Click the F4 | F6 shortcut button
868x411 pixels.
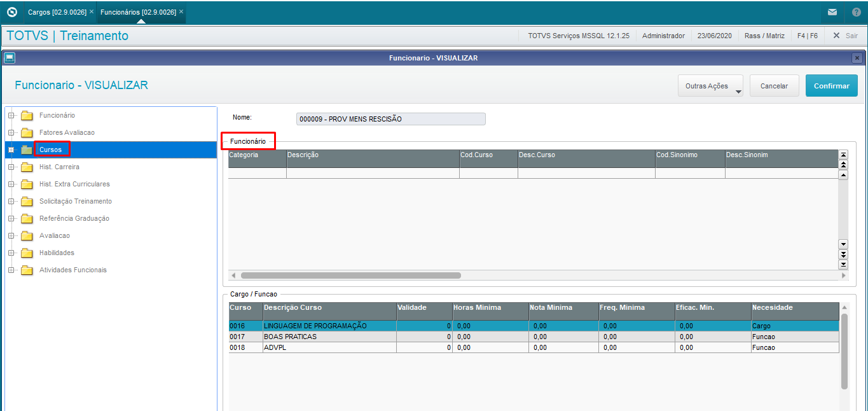[808, 36]
